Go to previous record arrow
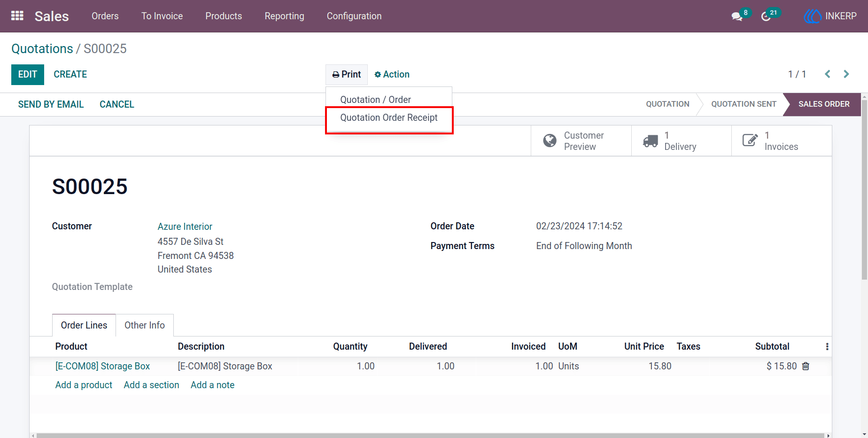Screen dimensions: 868x438 click(828, 74)
